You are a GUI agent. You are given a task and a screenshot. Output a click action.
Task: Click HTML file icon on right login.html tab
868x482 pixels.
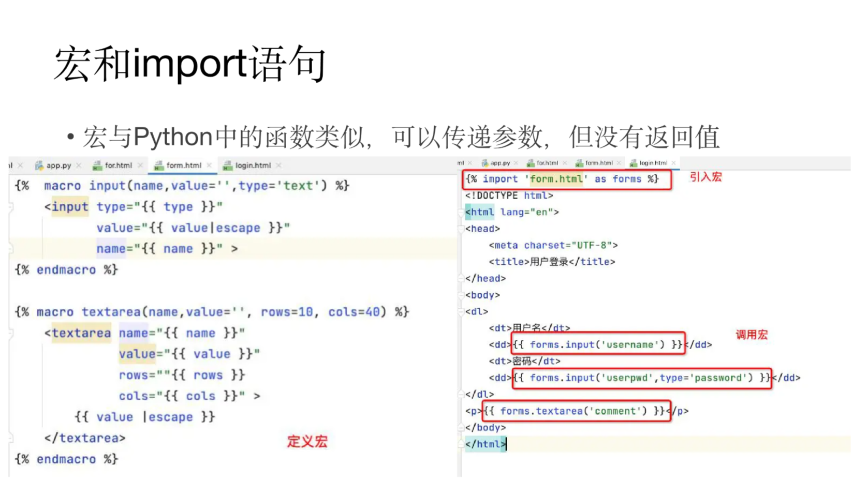pyautogui.click(x=633, y=163)
